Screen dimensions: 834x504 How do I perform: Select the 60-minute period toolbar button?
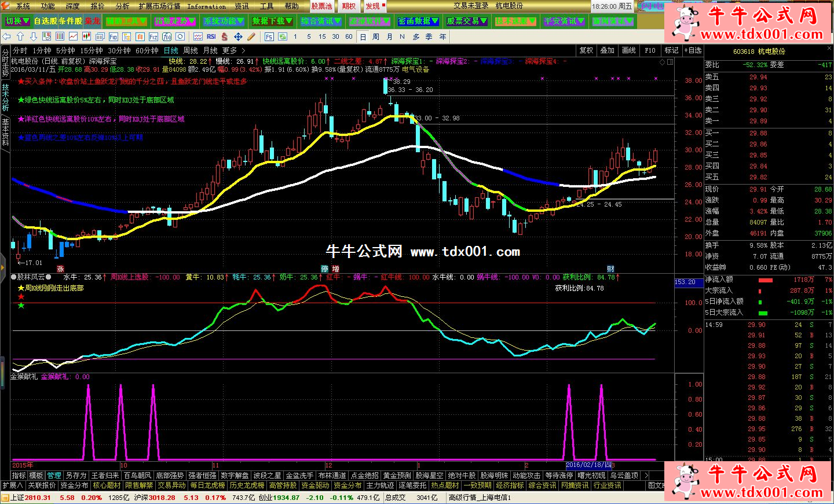[349, 36]
